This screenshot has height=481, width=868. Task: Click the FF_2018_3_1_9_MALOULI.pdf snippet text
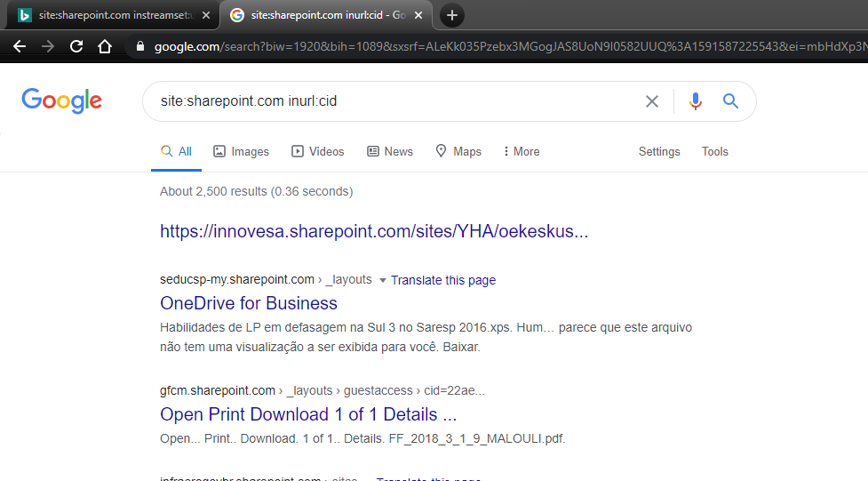point(476,438)
